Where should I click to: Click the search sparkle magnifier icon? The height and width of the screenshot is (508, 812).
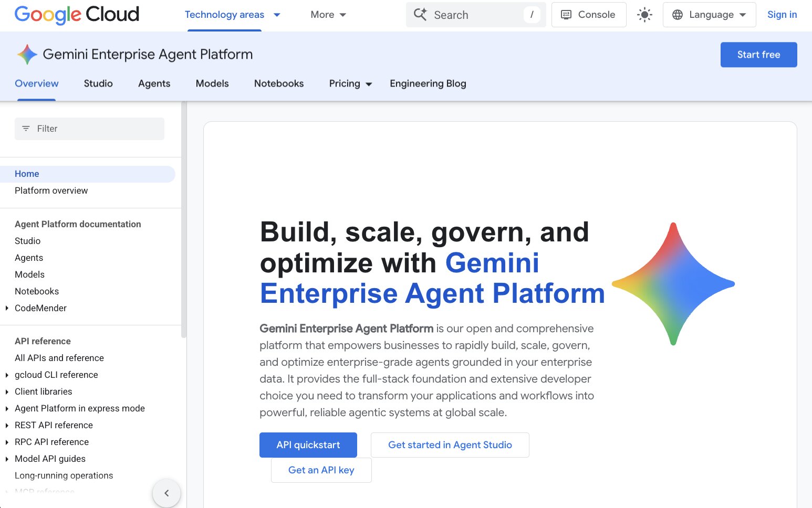[x=420, y=14]
